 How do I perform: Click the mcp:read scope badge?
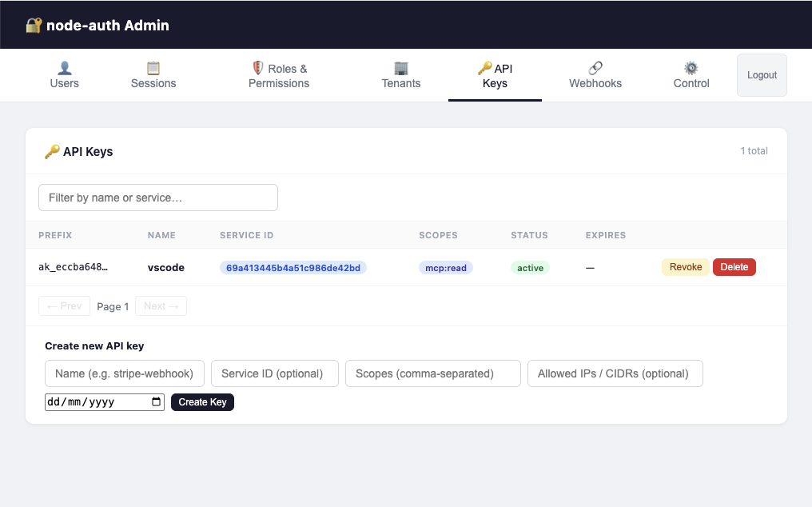point(445,268)
